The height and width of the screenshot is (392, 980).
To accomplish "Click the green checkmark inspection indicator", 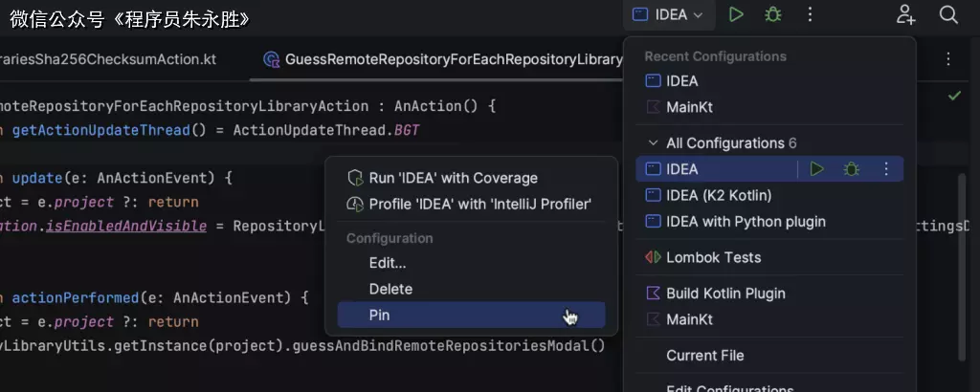I will click(x=954, y=96).
